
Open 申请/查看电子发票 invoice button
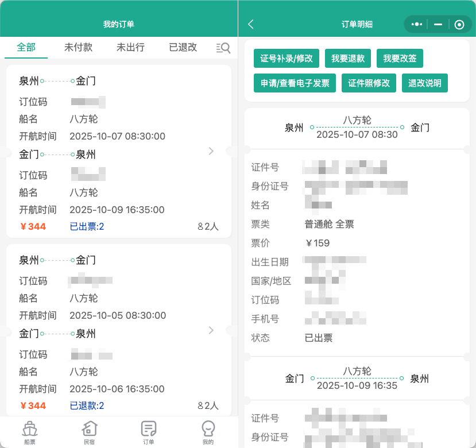(x=295, y=83)
